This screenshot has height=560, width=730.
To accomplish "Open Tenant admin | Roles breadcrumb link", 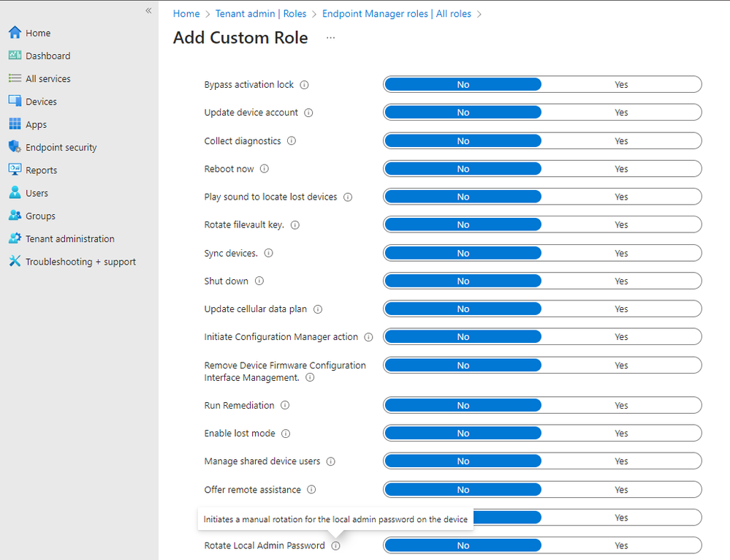I will point(261,14).
